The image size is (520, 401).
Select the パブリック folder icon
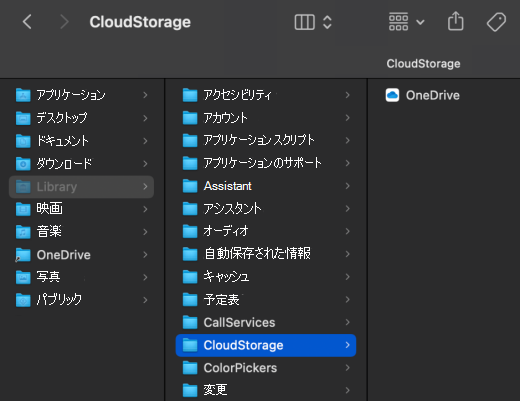(23, 300)
